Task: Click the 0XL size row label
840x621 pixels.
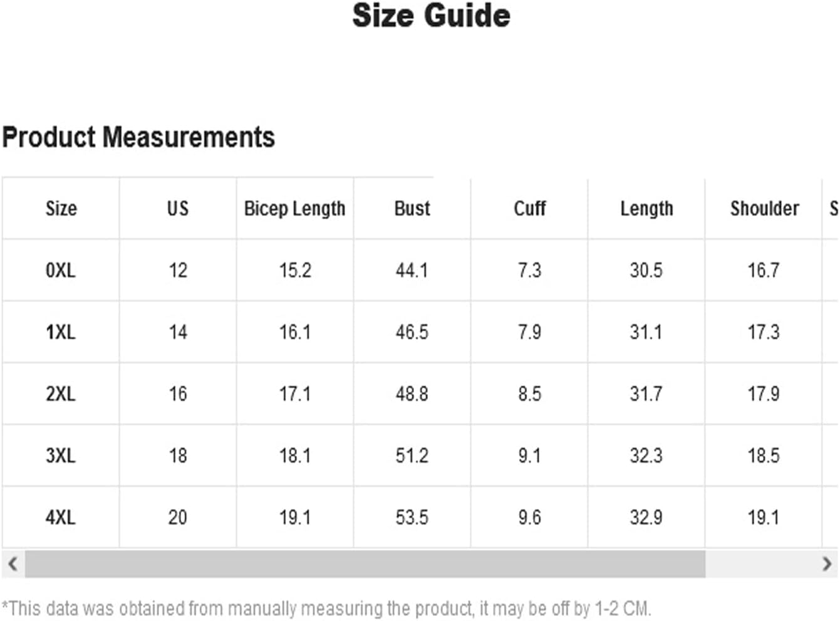Action: (61, 270)
